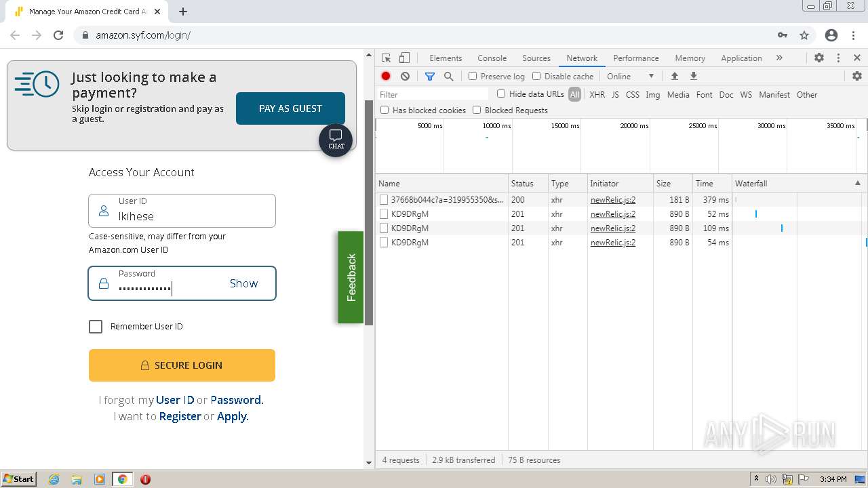
Task: Switch to the Elements tab
Action: click(x=446, y=58)
